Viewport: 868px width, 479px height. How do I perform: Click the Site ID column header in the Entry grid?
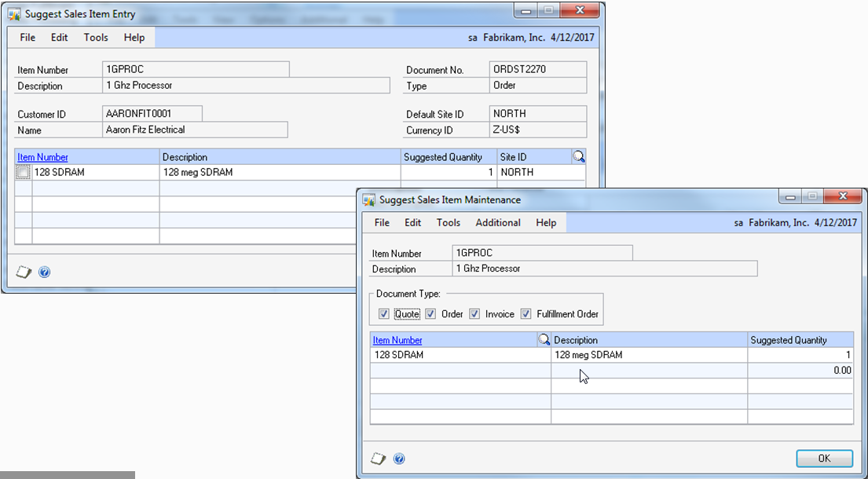point(534,157)
